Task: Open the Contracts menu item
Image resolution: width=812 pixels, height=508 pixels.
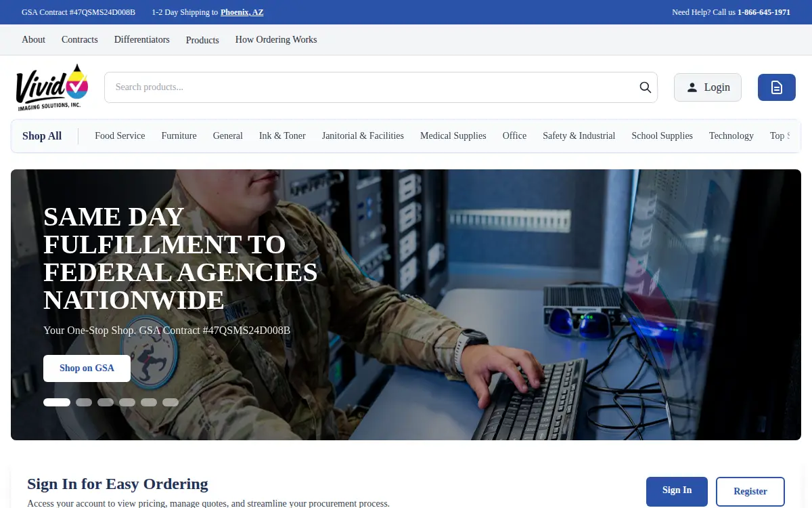Action: pos(80,39)
